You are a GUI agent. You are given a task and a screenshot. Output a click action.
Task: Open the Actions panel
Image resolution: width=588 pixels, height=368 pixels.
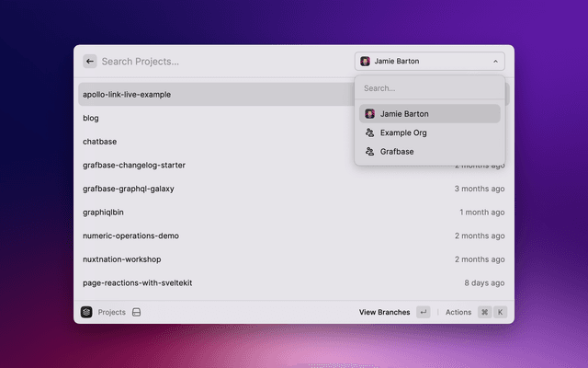[458, 312]
